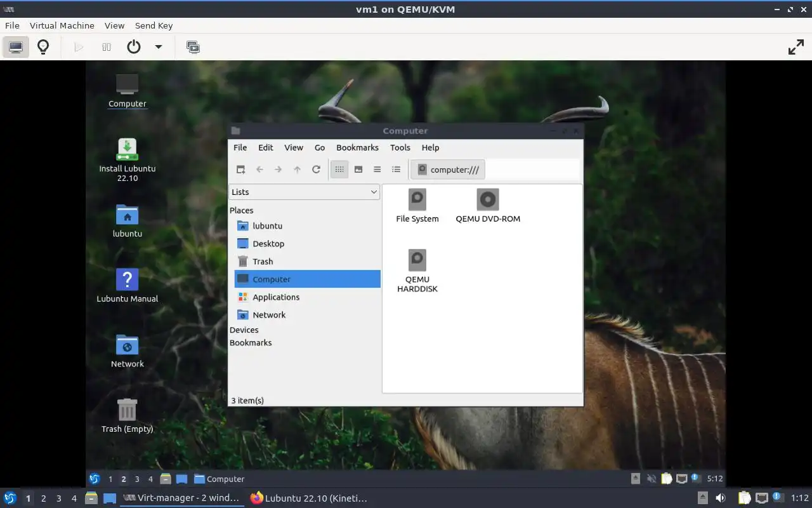The width and height of the screenshot is (812, 508).
Task: Open the file manager's View menu
Action: pos(294,147)
